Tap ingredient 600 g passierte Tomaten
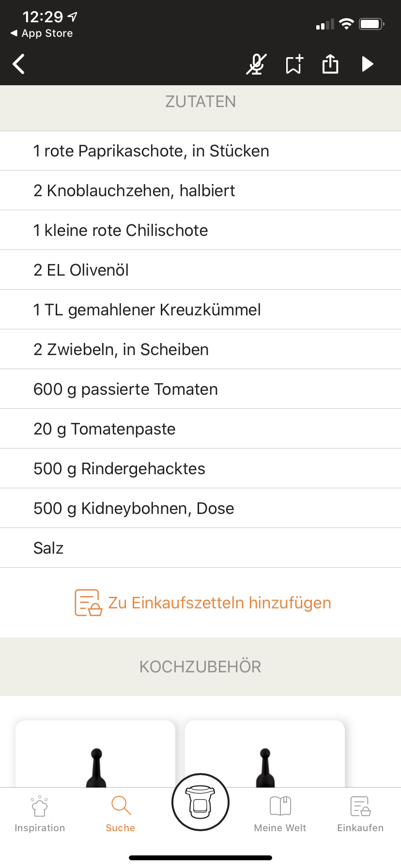The width and height of the screenshot is (401, 868). [x=125, y=389]
